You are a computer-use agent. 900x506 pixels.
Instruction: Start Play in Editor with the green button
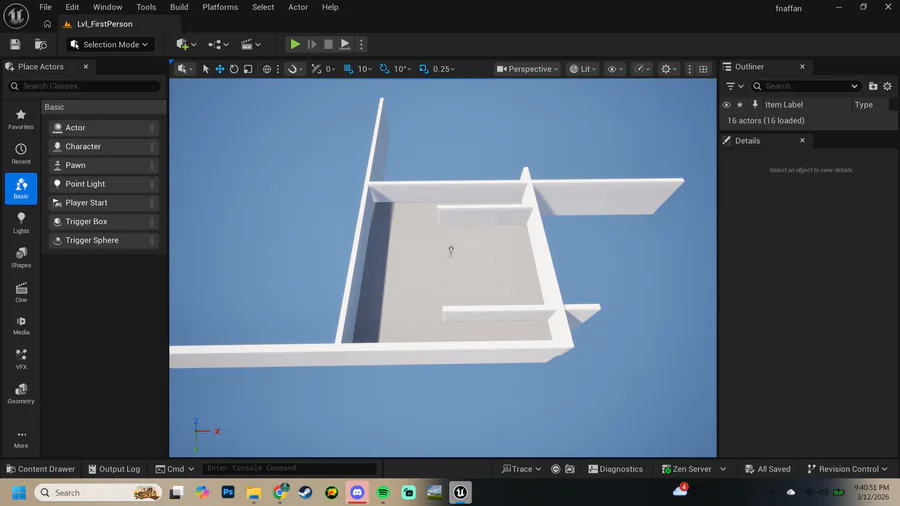point(294,44)
